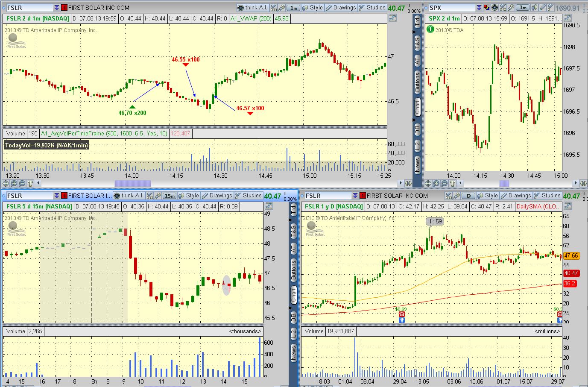
Task: Zoom in with plus icon below SPX chart
Action: [x=436, y=183]
